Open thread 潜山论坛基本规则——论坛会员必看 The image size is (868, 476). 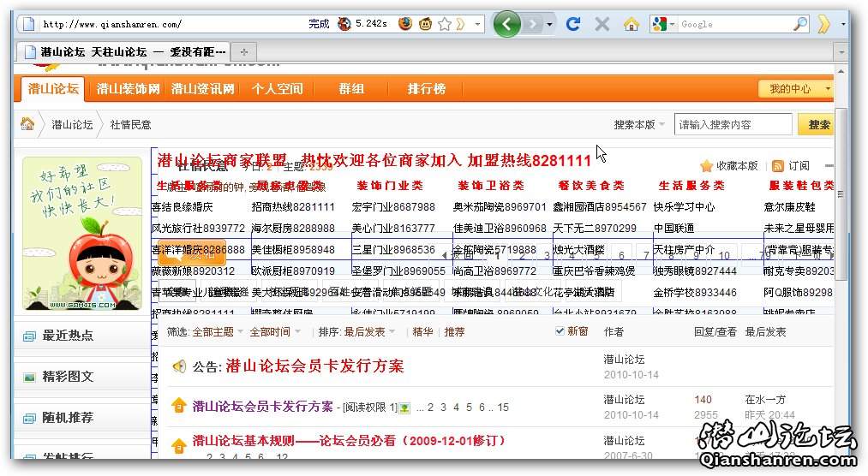point(349,441)
